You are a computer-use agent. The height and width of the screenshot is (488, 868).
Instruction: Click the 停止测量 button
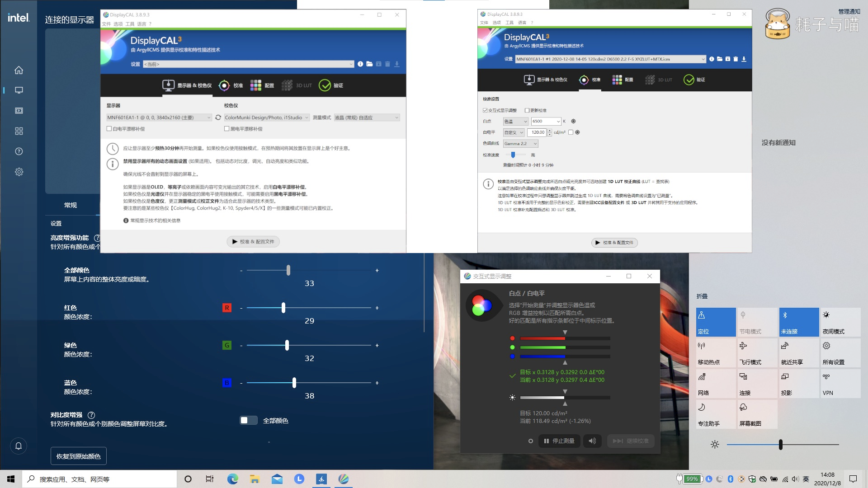pos(559,441)
